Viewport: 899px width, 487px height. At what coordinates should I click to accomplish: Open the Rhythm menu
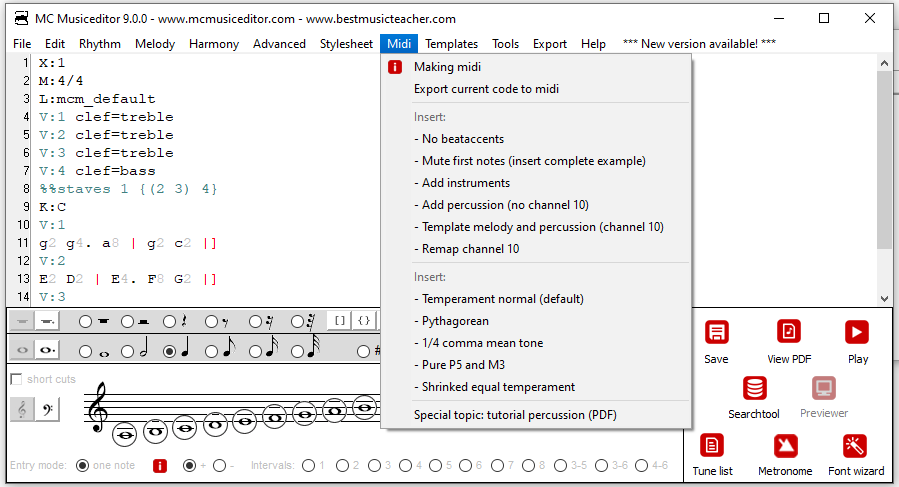(100, 44)
